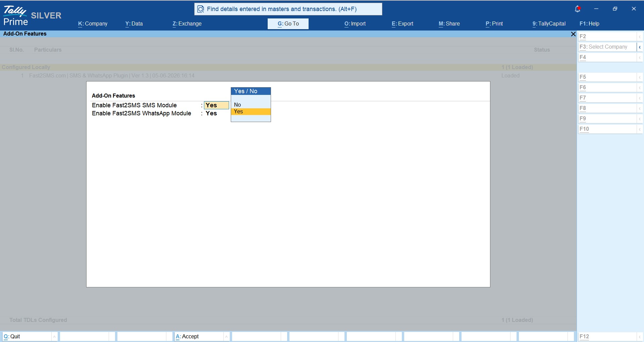Image resolution: width=644 pixels, height=342 pixels.
Task: Open the G: Go To menu
Action: click(288, 24)
